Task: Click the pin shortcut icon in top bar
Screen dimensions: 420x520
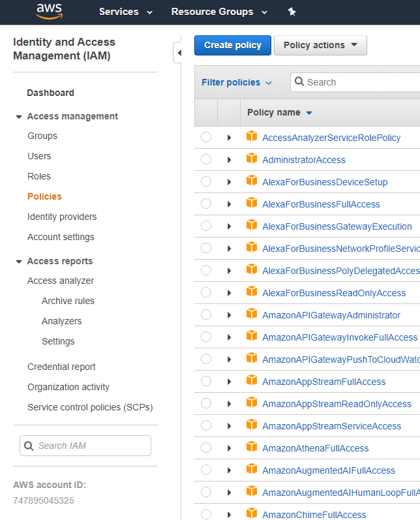Action: (x=292, y=12)
